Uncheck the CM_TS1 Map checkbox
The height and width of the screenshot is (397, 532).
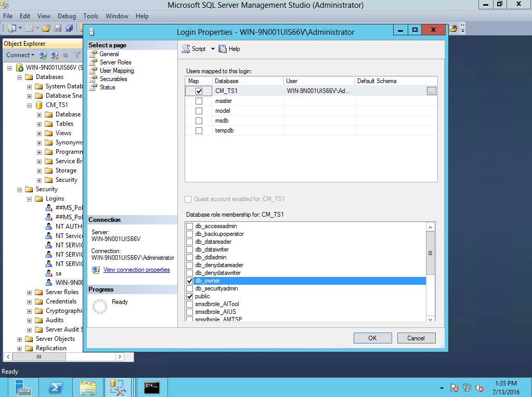pyautogui.click(x=199, y=91)
